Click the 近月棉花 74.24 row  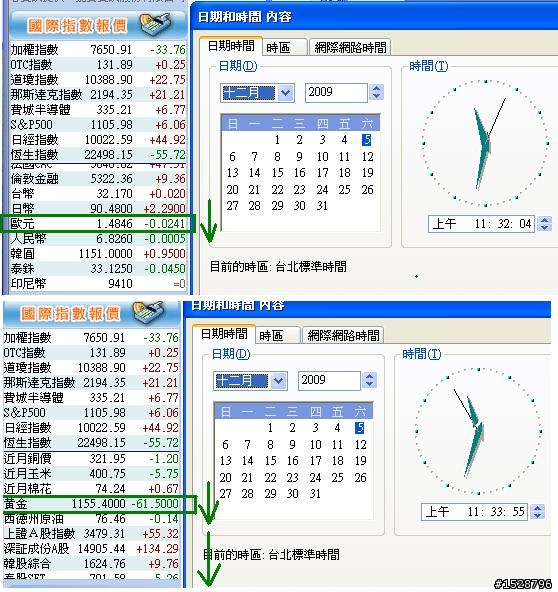pos(91,489)
